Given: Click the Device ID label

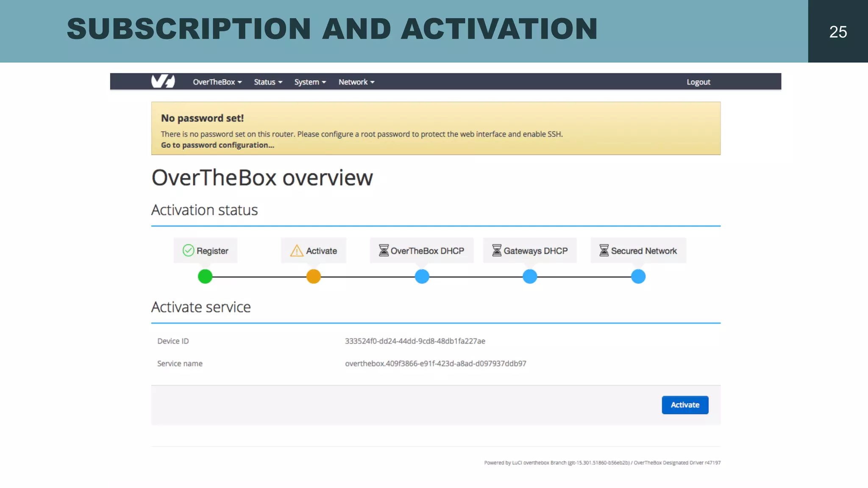Looking at the screenshot, I should [x=173, y=341].
